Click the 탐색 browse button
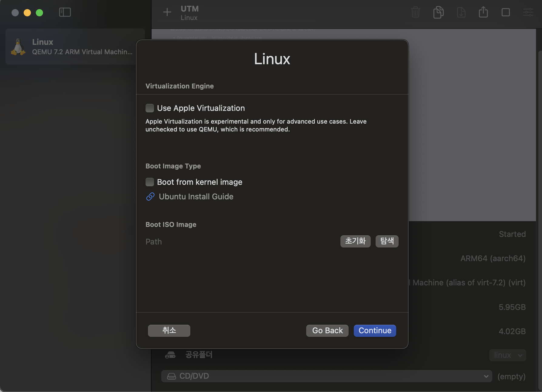 click(x=387, y=241)
